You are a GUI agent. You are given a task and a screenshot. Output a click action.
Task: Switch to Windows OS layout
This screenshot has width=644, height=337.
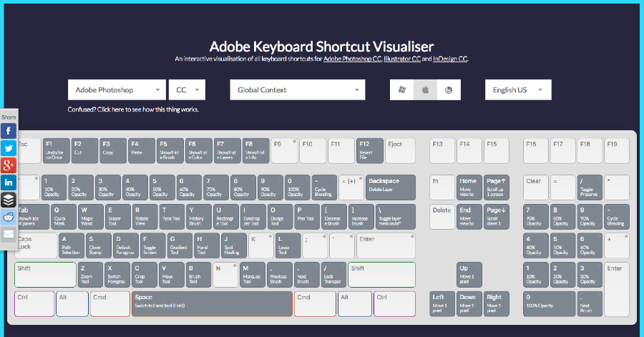pyautogui.click(x=401, y=90)
